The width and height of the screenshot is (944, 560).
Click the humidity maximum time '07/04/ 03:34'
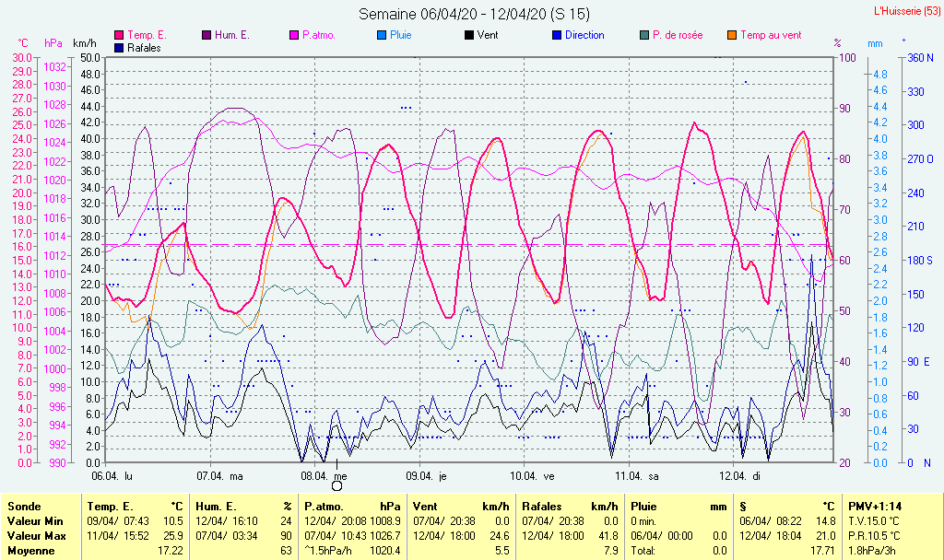227,535
